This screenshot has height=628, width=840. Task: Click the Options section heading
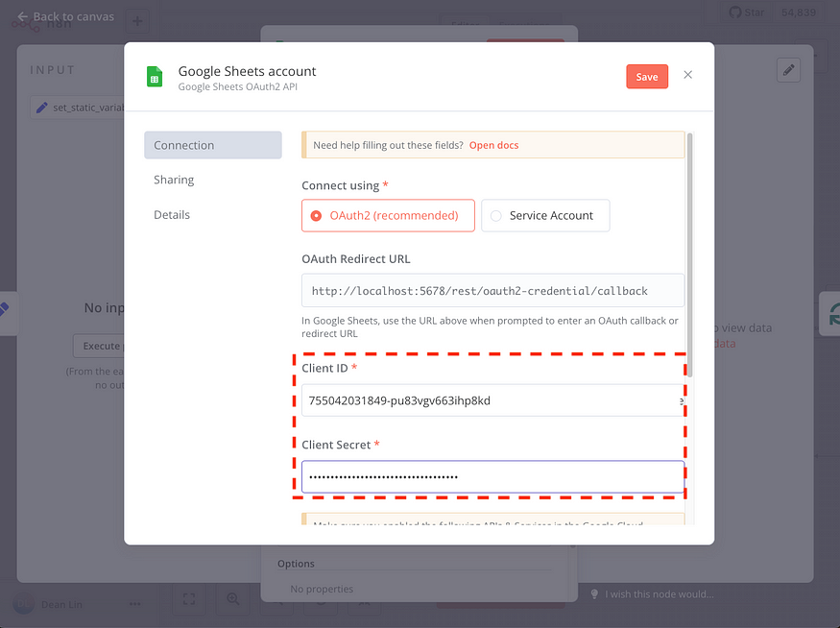(296, 564)
